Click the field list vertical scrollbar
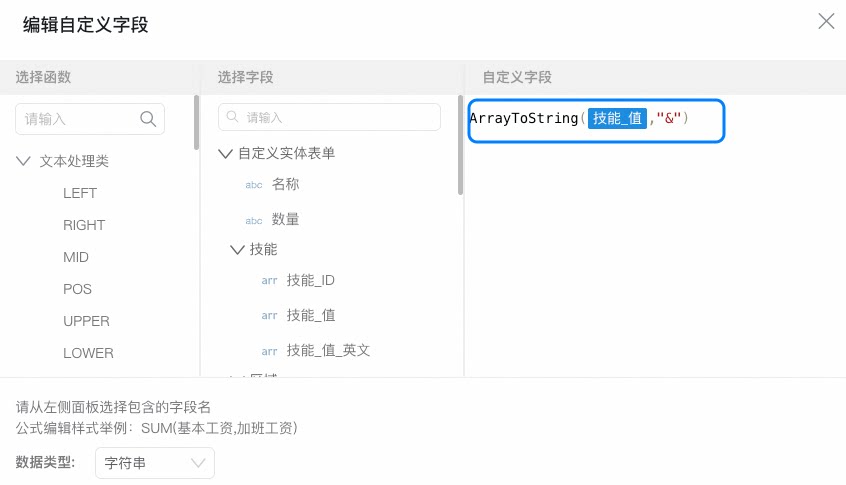 point(460,145)
